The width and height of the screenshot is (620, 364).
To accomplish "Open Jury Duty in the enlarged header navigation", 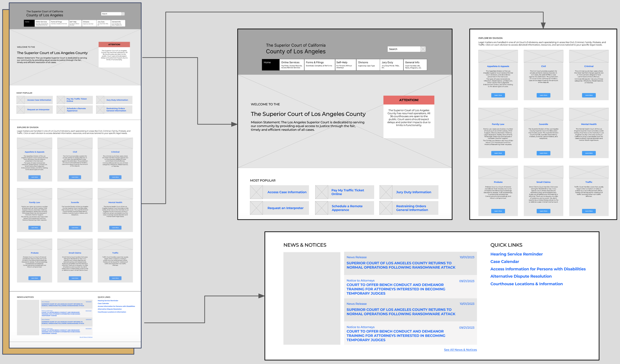I will pos(392,65).
